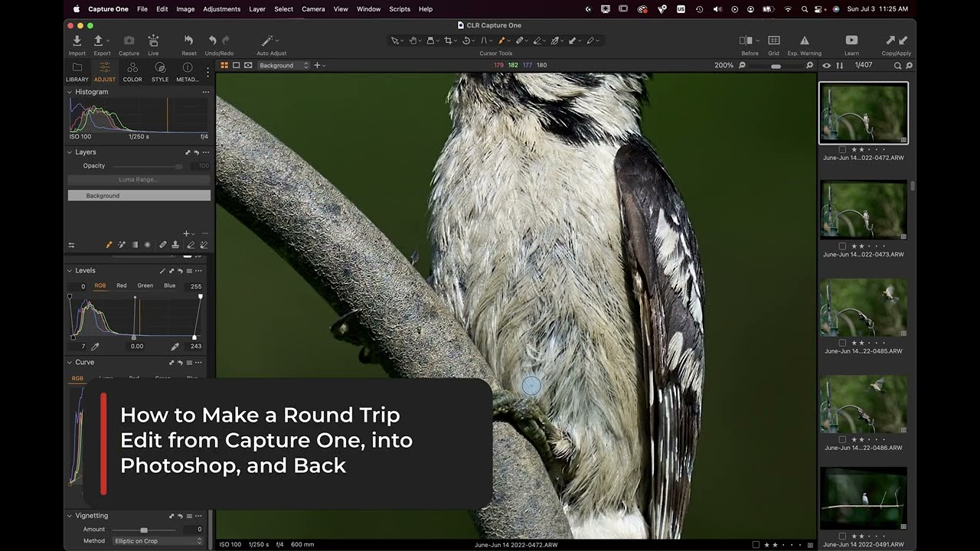The height and width of the screenshot is (551, 980).
Task: Select Green channel in Levels
Action: pyautogui.click(x=145, y=285)
